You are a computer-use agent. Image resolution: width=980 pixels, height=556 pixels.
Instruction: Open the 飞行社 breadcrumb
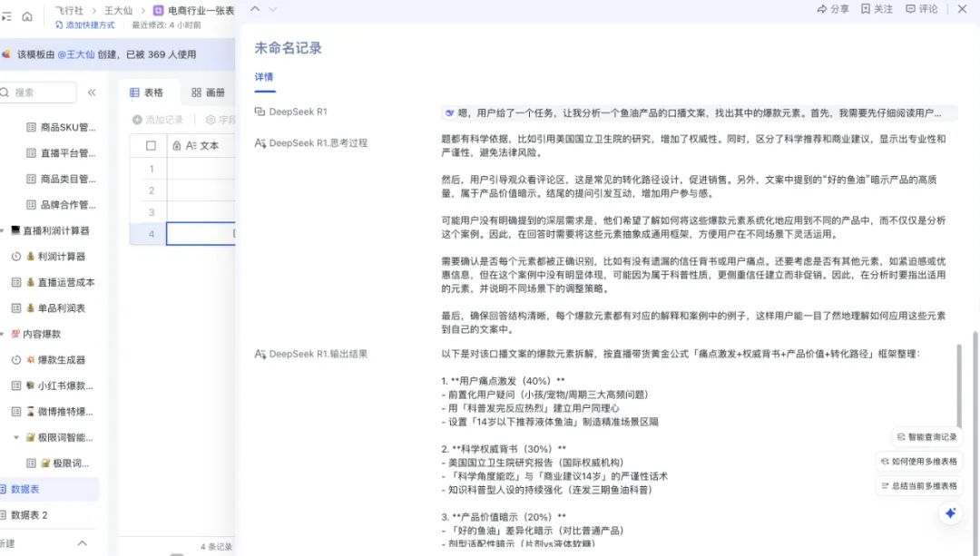tap(69, 11)
